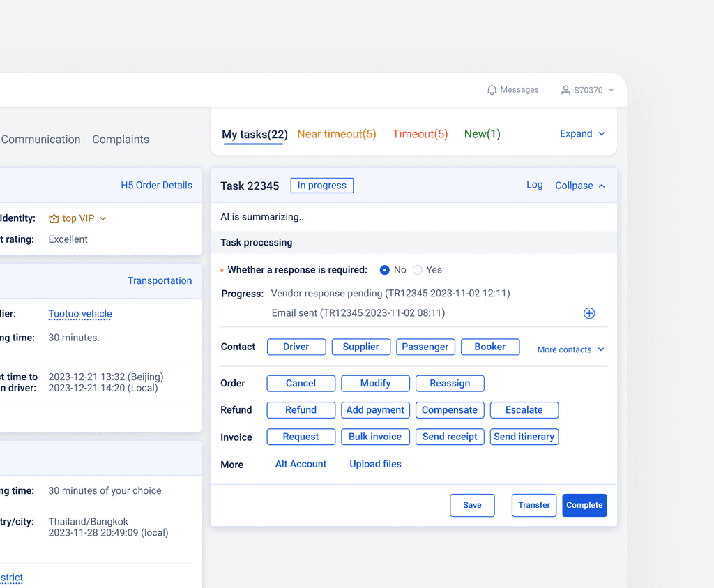The height and width of the screenshot is (588, 714).
Task: Add a progress entry with plus icon
Action: [589, 313]
